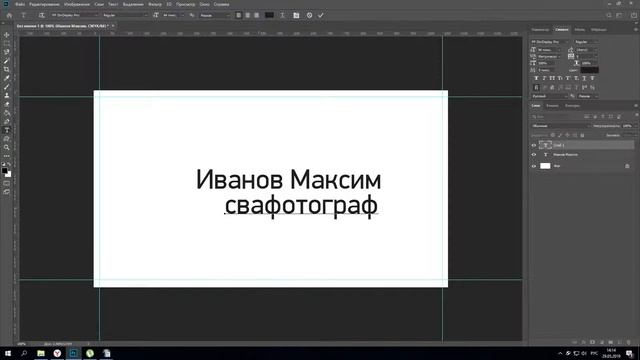Open the language dropdown in Character panel
Image resolution: width=640 pixels, height=360 pixels.
click(x=550, y=96)
